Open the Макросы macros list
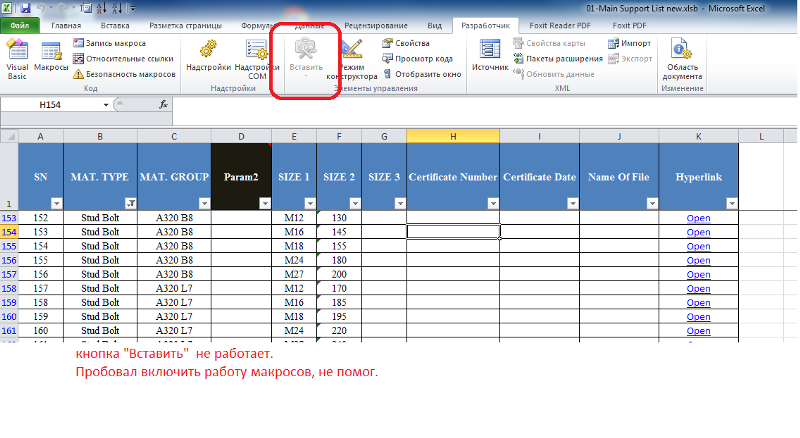 click(50, 58)
